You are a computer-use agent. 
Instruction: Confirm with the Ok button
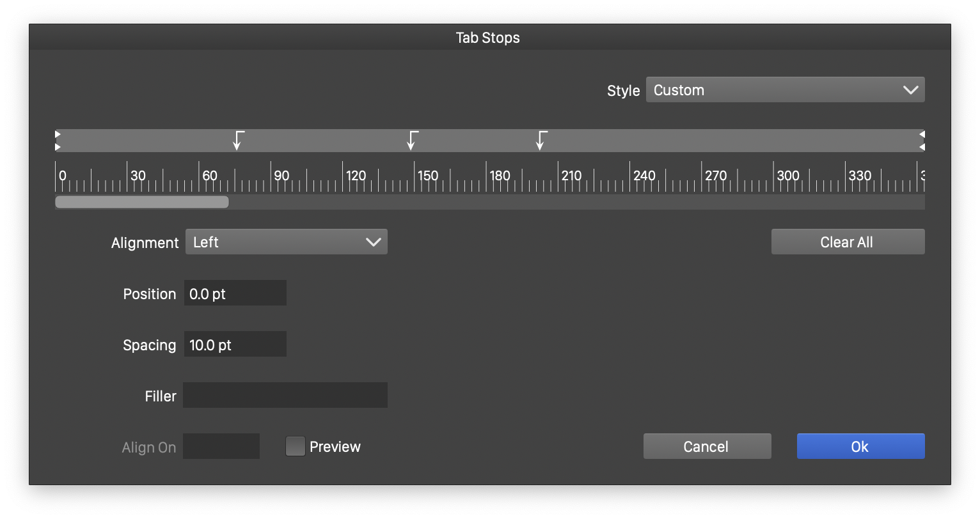pos(860,446)
